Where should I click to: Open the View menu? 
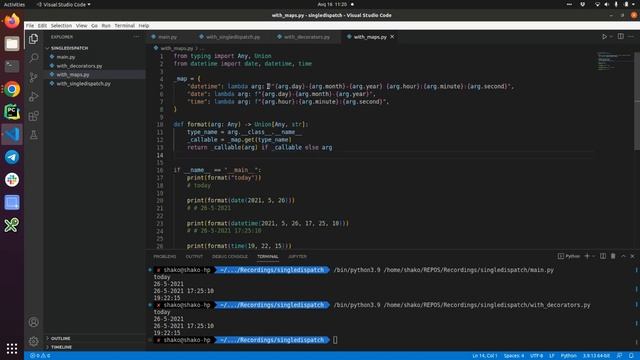click(x=81, y=25)
